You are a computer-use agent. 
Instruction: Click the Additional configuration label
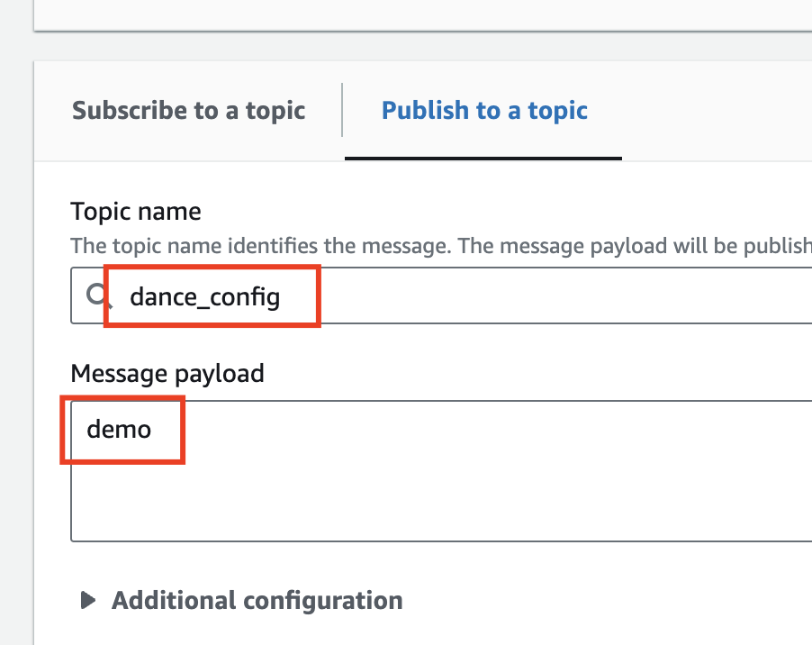(257, 600)
